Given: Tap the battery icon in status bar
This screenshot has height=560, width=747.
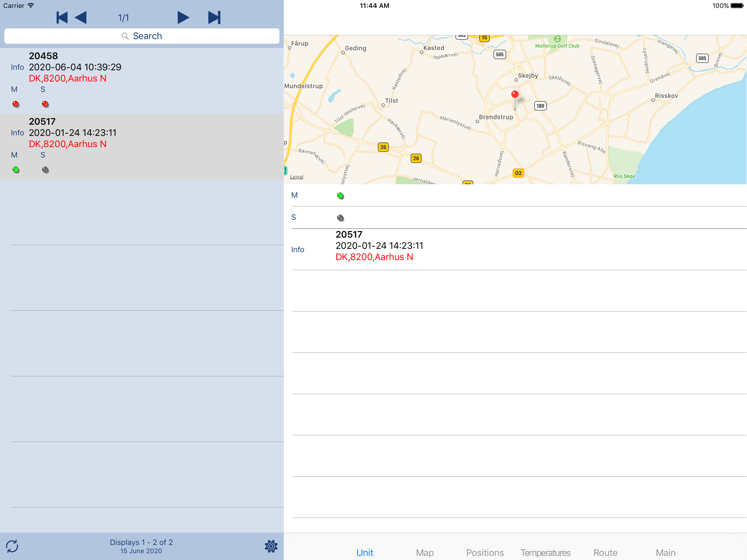Looking at the screenshot, I should 737,5.
